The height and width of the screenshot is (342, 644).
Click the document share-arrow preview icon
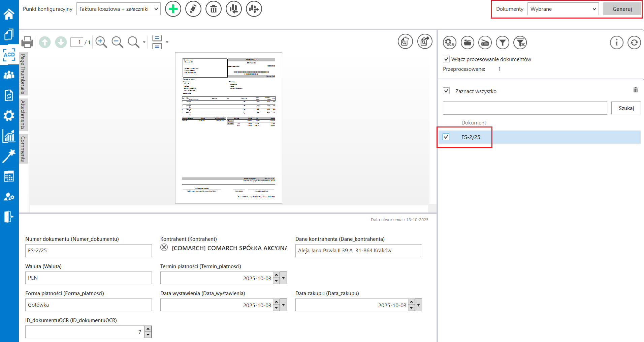(x=425, y=41)
